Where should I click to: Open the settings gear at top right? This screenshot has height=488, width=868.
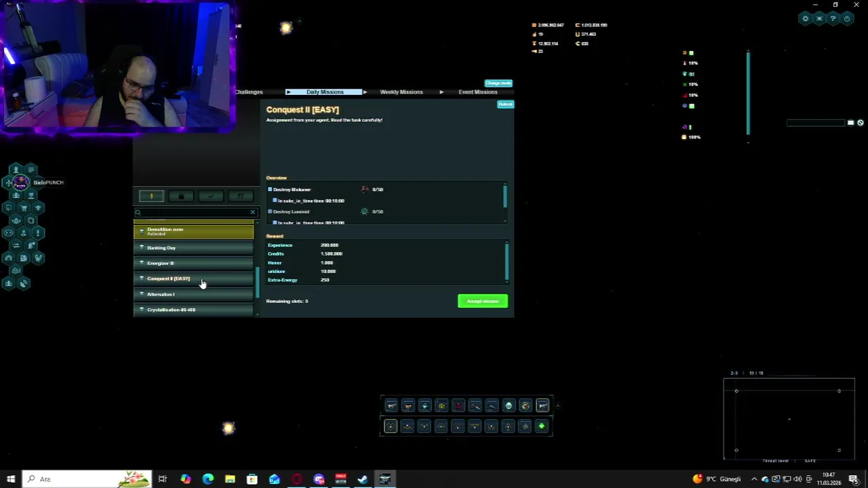tap(806, 19)
